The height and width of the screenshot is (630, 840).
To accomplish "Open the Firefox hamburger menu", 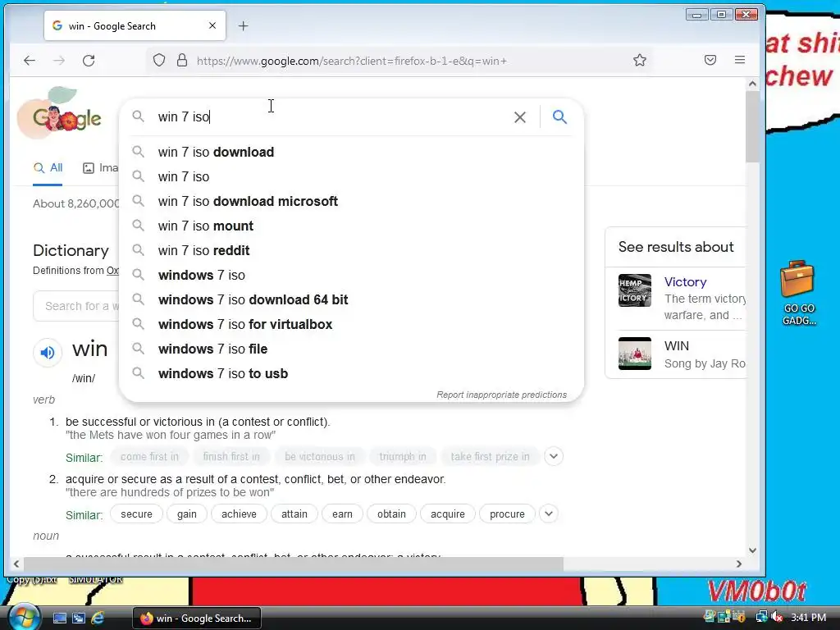I will [x=740, y=60].
